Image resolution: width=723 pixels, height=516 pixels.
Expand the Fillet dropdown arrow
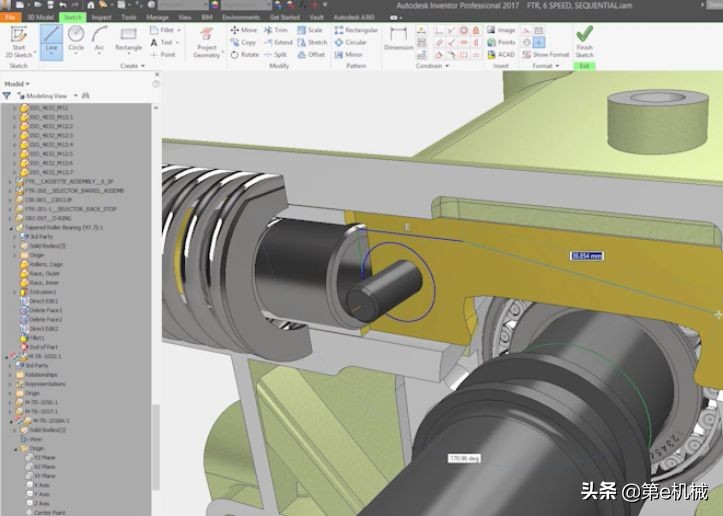tap(179, 30)
